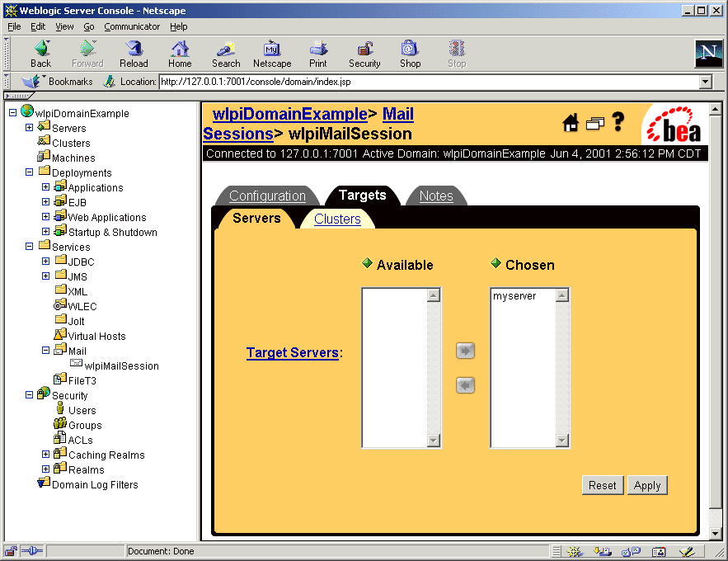Click the Forward toolbar icon
The height and width of the screenshot is (561, 728).
coord(87,54)
